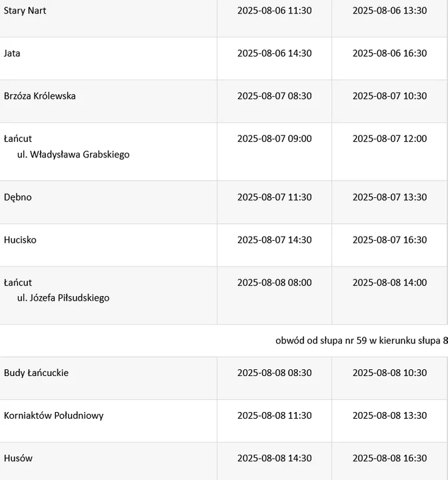Click end time 2025-08-08 13:30
Screen dimensions: 448x480
389,415
